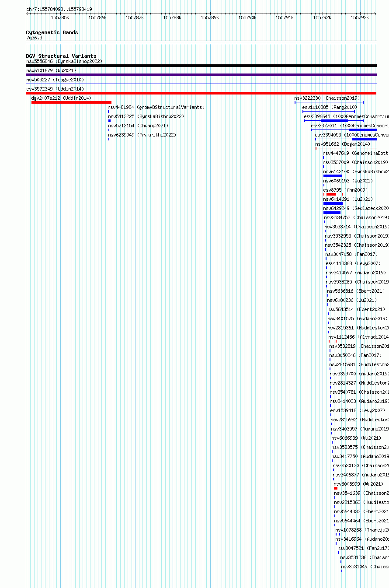
Task: Select the purple nsv6101679 variant bar
Action: pos(201,75)
